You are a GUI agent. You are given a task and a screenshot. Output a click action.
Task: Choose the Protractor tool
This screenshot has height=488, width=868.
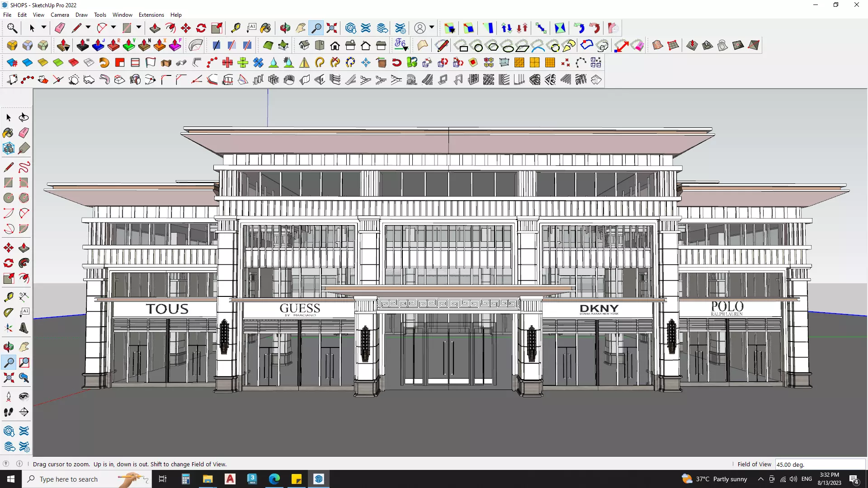tap(9, 312)
